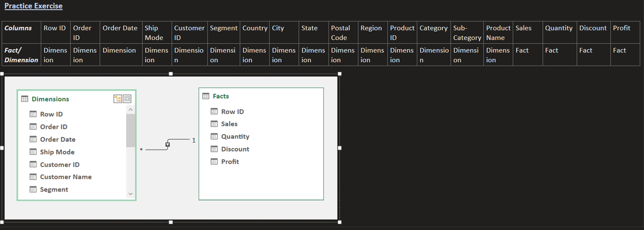This screenshot has width=644, height=230.
Task: Click the 'Product ID' column header cell
Action: point(402,33)
